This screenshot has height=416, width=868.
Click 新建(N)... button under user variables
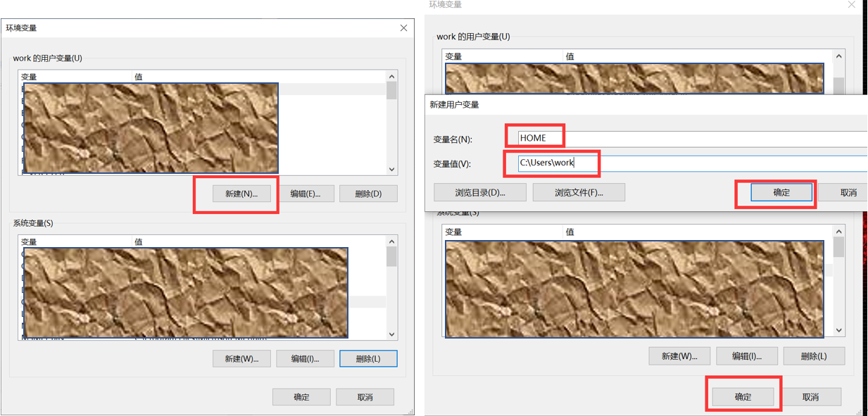pyautogui.click(x=241, y=194)
